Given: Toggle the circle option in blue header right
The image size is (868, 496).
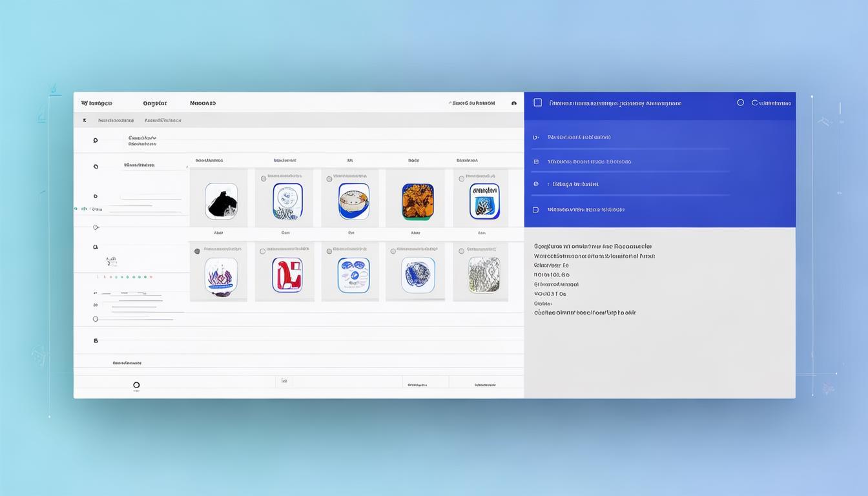Looking at the screenshot, I should tap(740, 103).
